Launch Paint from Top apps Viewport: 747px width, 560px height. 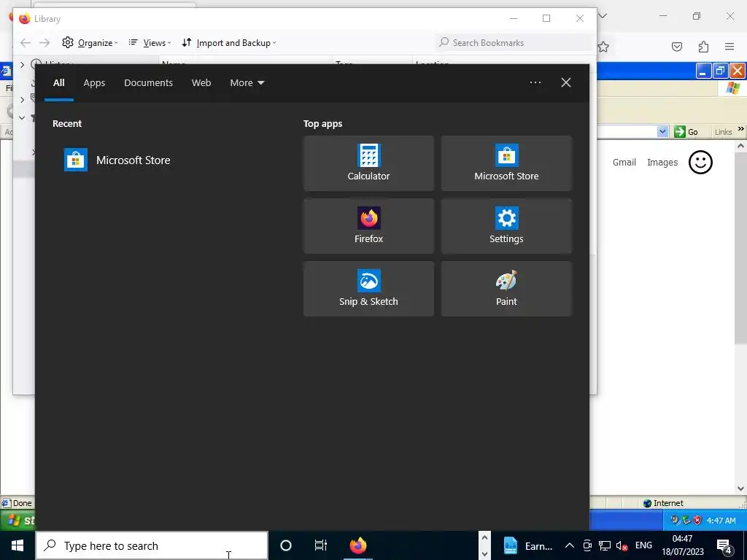(x=506, y=289)
